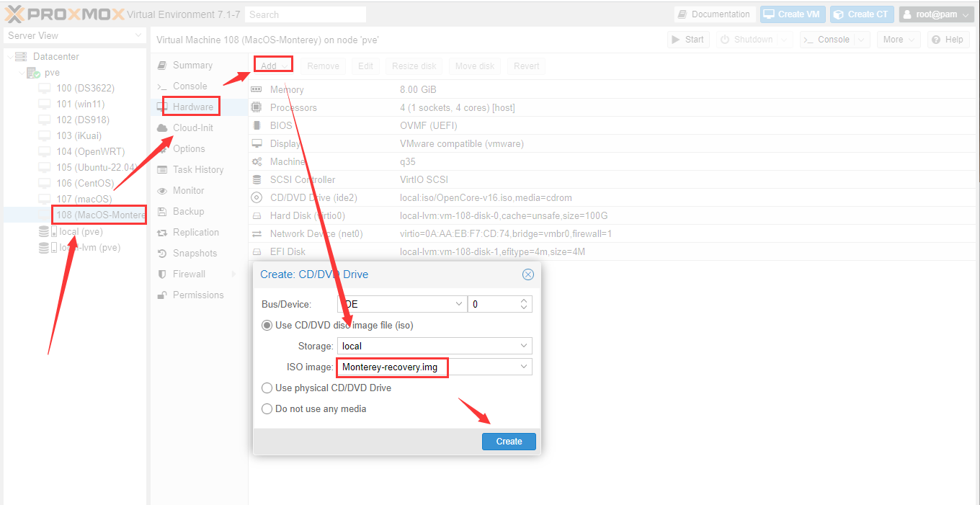Select the Network Device arrows icon
This screenshot has height=505, width=980.
256,234
